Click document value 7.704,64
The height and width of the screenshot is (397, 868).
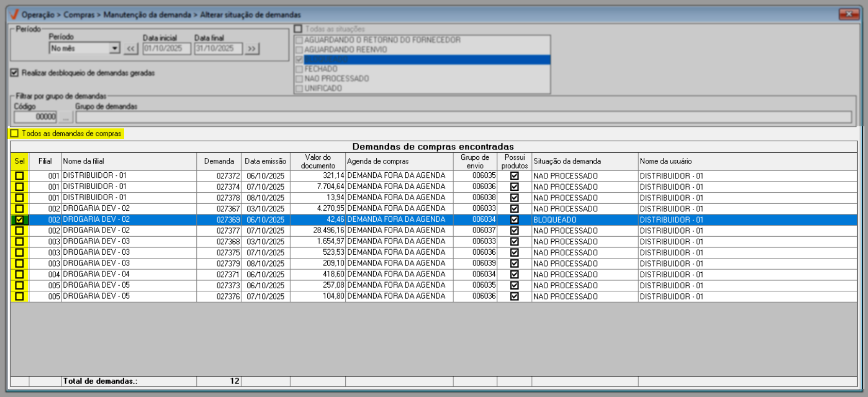tap(318, 187)
